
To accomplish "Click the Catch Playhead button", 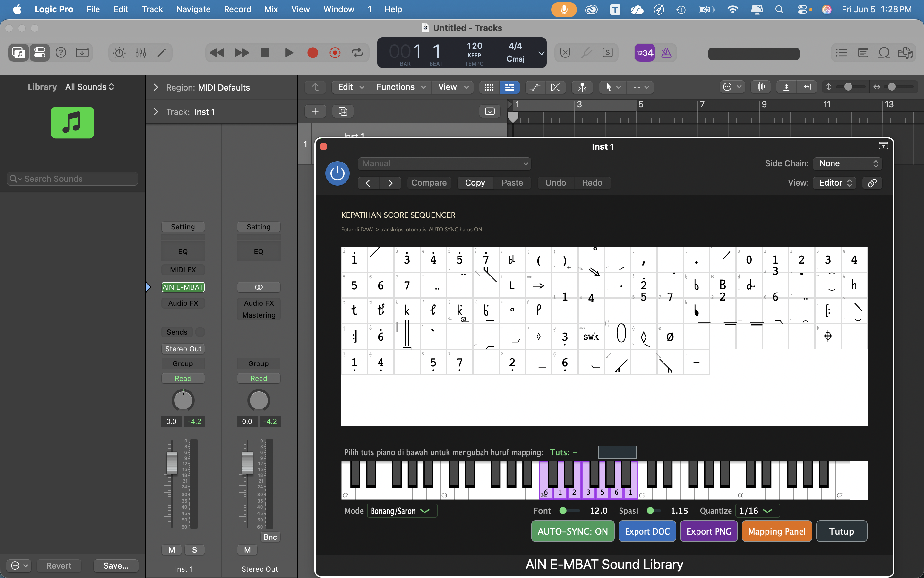I will coord(582,87).
